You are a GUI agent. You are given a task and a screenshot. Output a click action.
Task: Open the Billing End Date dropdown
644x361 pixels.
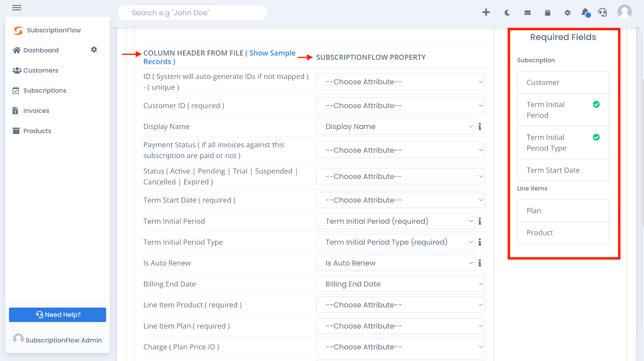(x=400, y=284)
